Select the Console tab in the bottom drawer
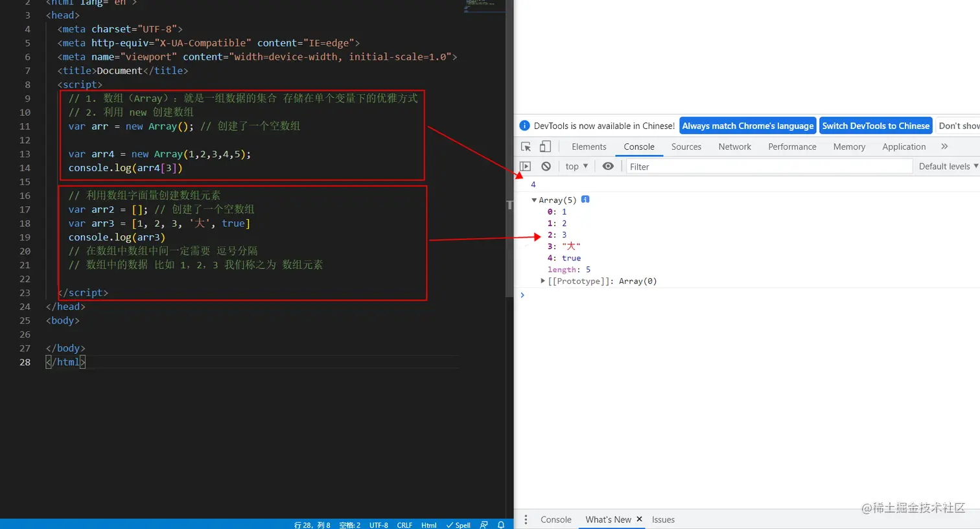980x529 pixels. tap(556, 519)
